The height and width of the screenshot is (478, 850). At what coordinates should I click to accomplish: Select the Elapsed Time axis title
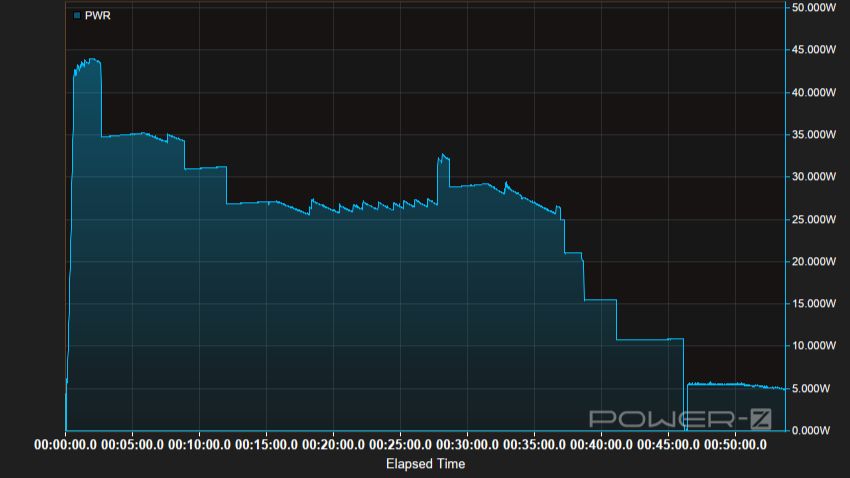(x=425, y=464)
